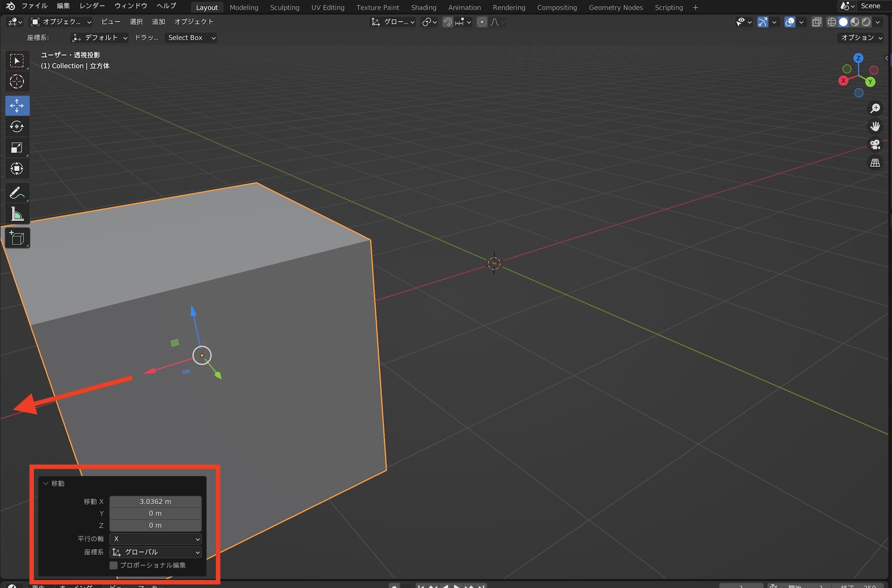Open the 追加 menu
892x588 pixels.
coord(158,22)
